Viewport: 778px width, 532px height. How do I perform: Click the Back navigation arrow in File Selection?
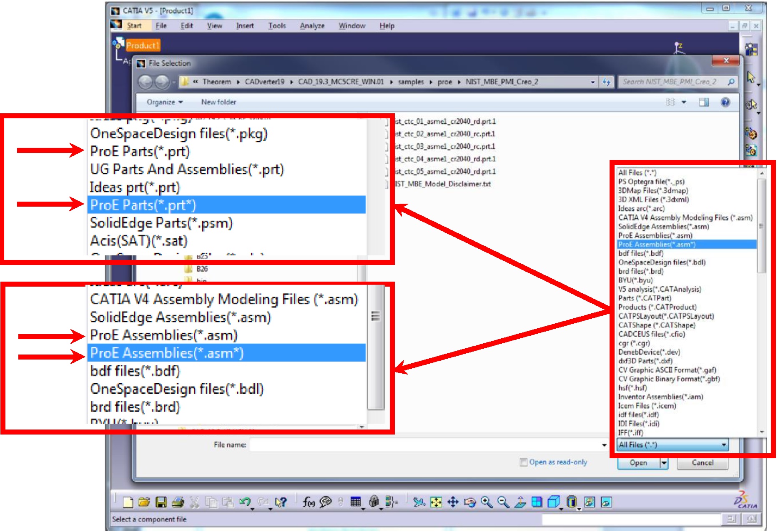point(146,82)
